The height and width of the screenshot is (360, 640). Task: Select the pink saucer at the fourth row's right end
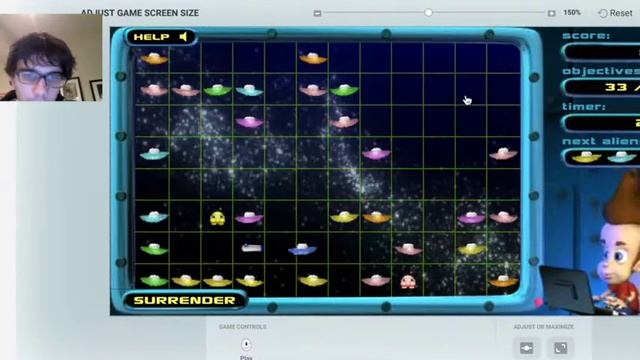503,153
